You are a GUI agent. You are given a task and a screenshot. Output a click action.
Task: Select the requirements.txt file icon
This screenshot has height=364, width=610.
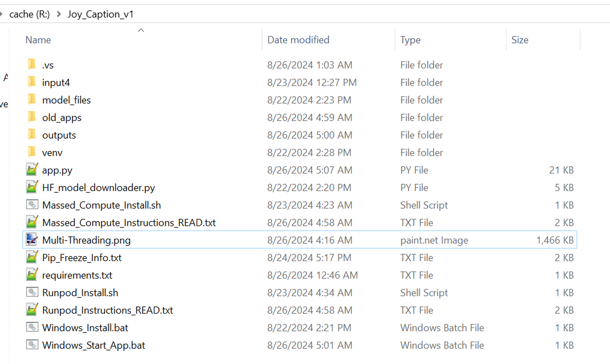32,275
